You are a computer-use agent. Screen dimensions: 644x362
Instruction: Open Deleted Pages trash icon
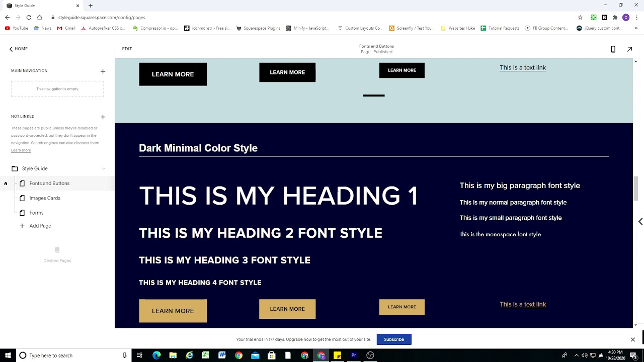57,250
